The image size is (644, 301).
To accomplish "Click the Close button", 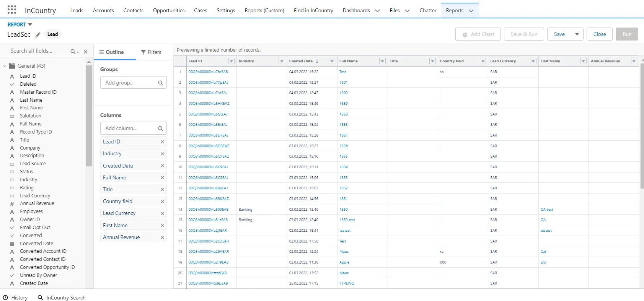I will click(x=599, y=34).
